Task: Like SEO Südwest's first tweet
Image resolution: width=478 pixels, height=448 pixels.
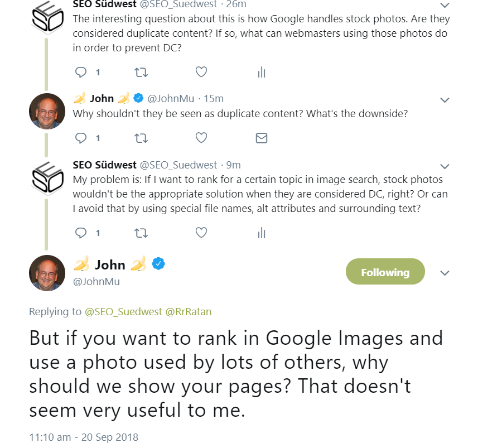Action: pos(201,72)
